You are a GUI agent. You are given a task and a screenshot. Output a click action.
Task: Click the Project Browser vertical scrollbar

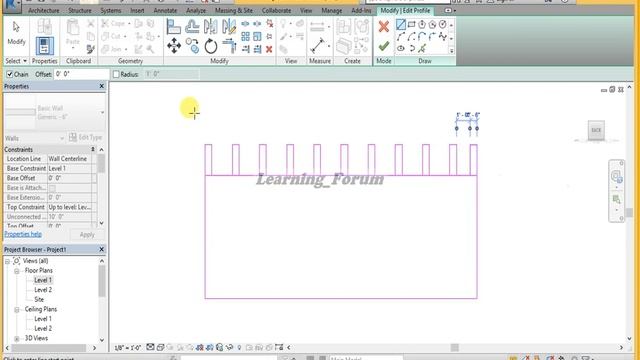pyautogui.click(x=102, y=282)
